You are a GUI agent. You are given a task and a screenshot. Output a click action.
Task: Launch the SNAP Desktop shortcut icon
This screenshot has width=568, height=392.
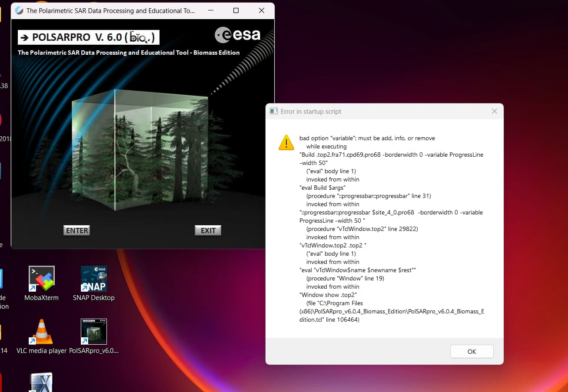pos(94,278)
